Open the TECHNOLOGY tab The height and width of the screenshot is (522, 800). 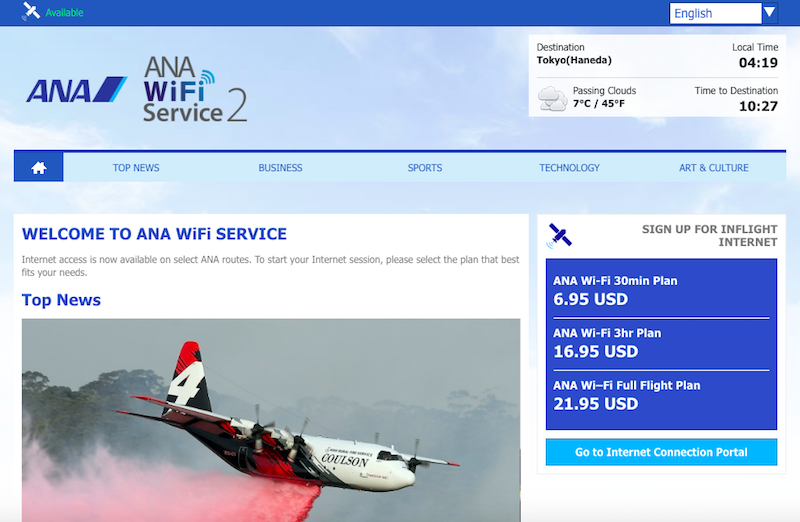click(x=569, y=168)
